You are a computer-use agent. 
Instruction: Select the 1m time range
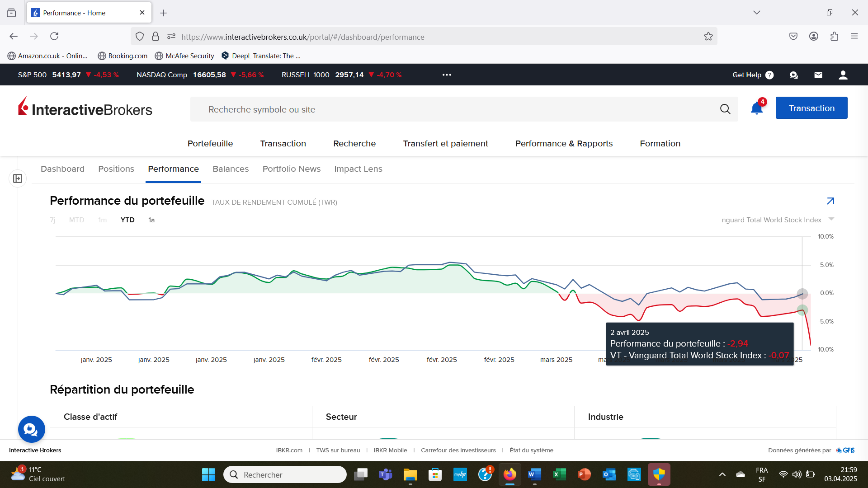102,220
